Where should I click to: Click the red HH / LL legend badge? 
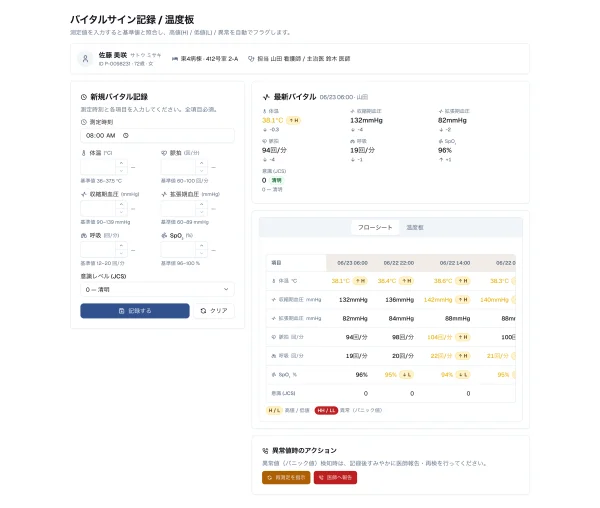(x=326, y=410)
